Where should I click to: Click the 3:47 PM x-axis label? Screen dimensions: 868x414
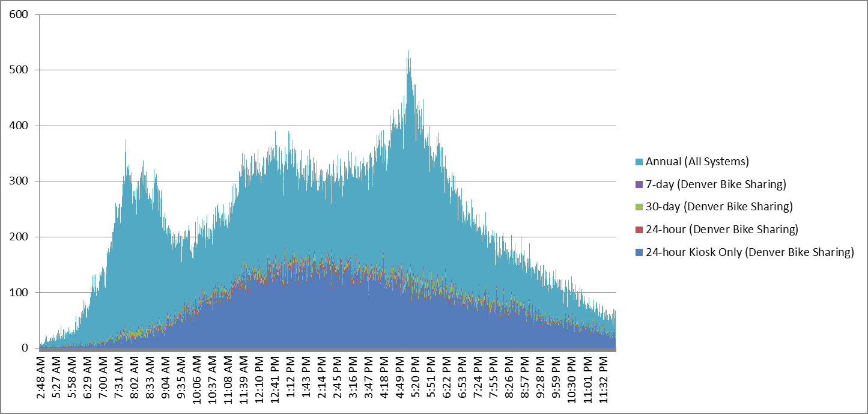pyautogui.click(x=369, y=377)
